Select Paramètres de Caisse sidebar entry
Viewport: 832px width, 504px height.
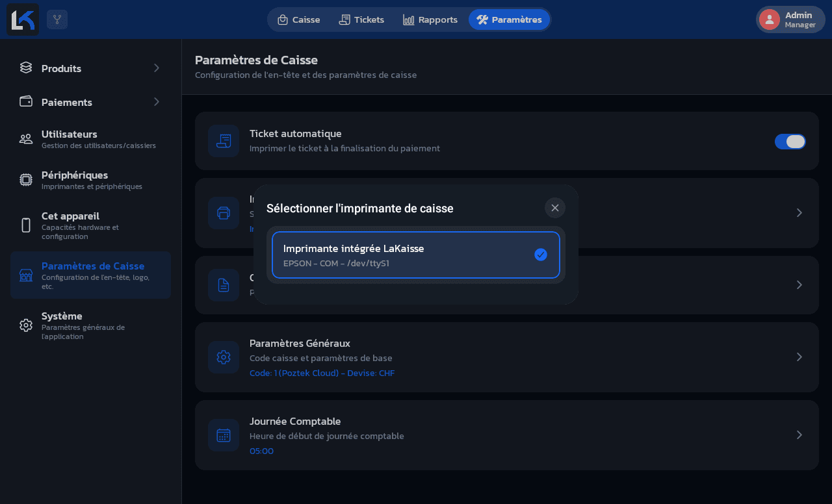pos(90,275)
